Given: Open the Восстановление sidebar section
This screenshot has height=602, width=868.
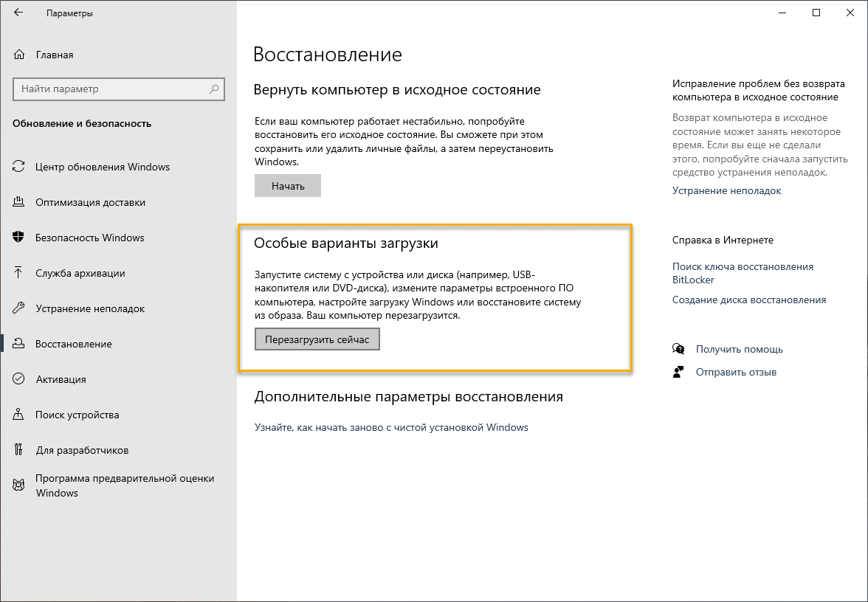Looking at the screenshot, I should click(74, 344).
